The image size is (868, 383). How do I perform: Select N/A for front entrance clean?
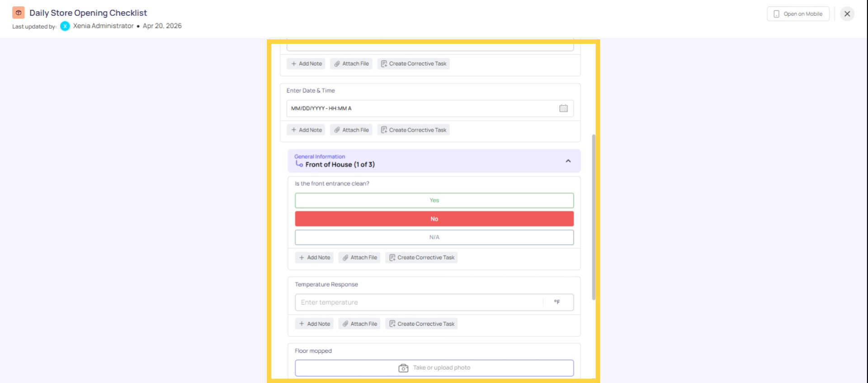tap(434, 238)
